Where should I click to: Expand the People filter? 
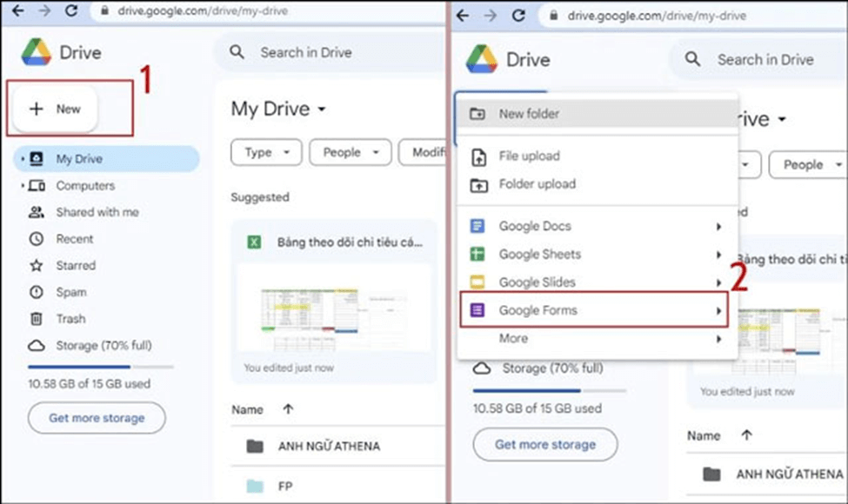[x=350, y=152]
